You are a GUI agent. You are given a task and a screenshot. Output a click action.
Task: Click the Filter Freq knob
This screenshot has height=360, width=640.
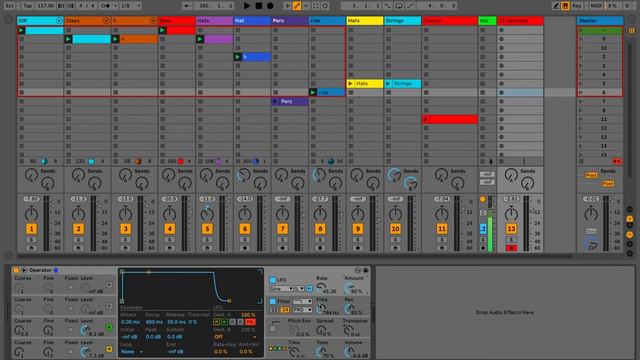click(x=321, y=309)
